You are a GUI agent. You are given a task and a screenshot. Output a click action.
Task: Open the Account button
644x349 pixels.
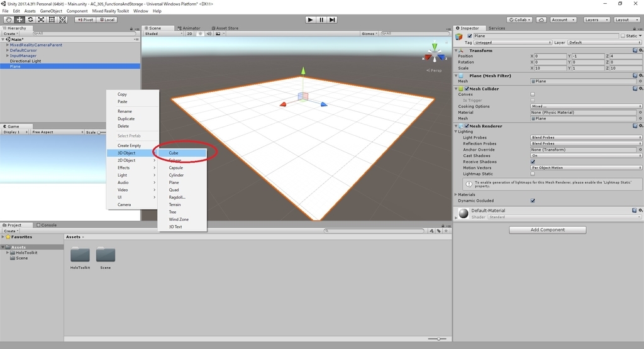pos(563,19)
